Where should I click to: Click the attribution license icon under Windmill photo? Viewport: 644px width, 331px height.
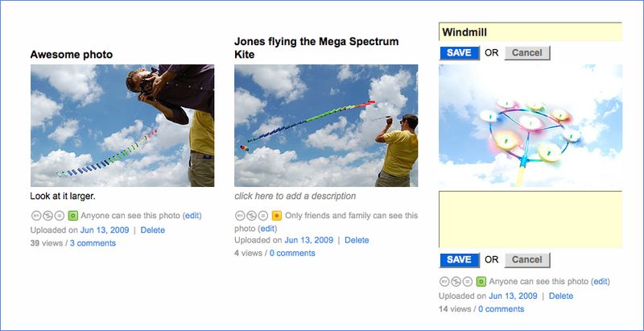point(445,282)
